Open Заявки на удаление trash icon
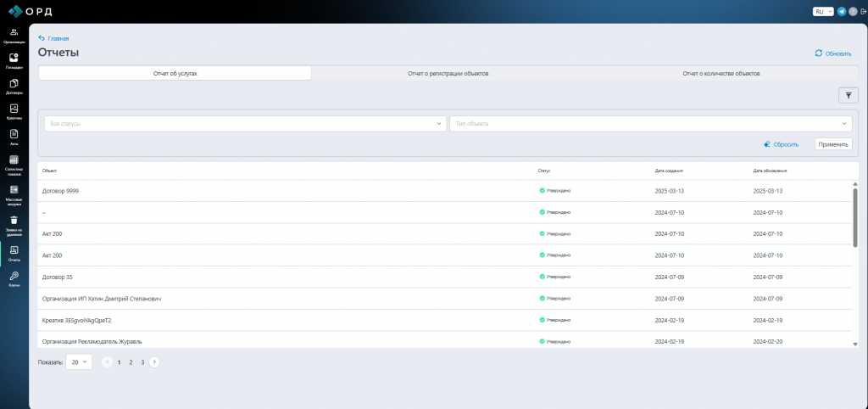The image size is (868, 409). coord(14,220)
